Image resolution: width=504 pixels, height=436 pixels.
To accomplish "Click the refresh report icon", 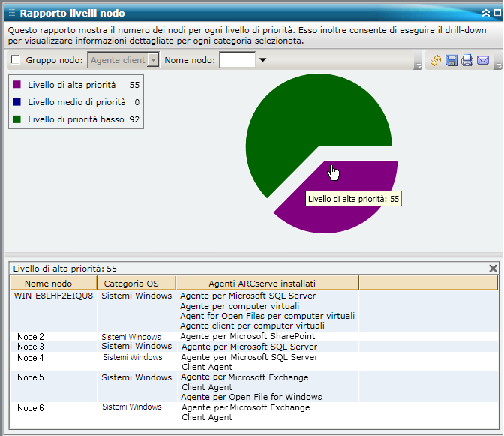I will [435, 60].
